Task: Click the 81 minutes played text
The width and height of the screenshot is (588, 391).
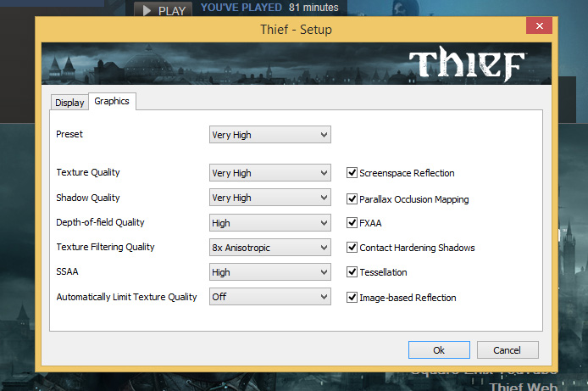Action: (313, 7)
